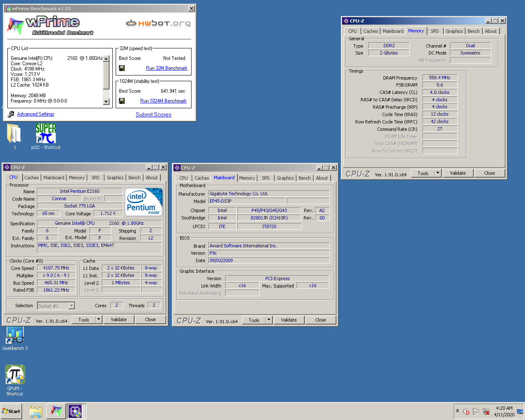525x420 pixels.
Task: Switch to CPU-Z in the taskbar
Action: point(75,411)
